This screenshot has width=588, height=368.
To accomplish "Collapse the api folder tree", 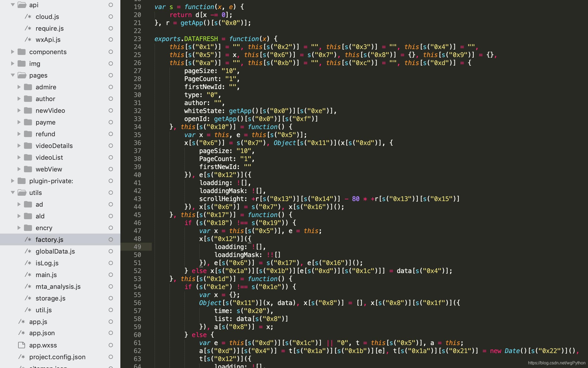I will point(13,5).
